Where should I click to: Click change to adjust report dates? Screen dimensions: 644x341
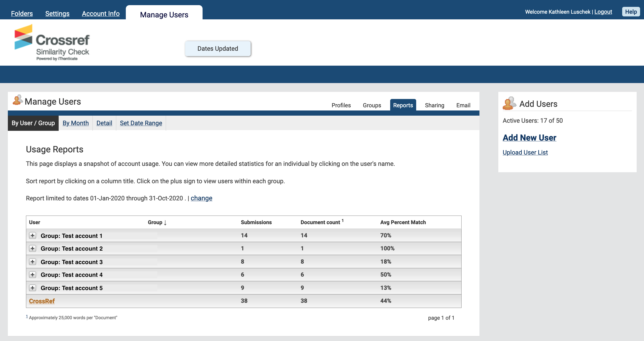[202, 198]
